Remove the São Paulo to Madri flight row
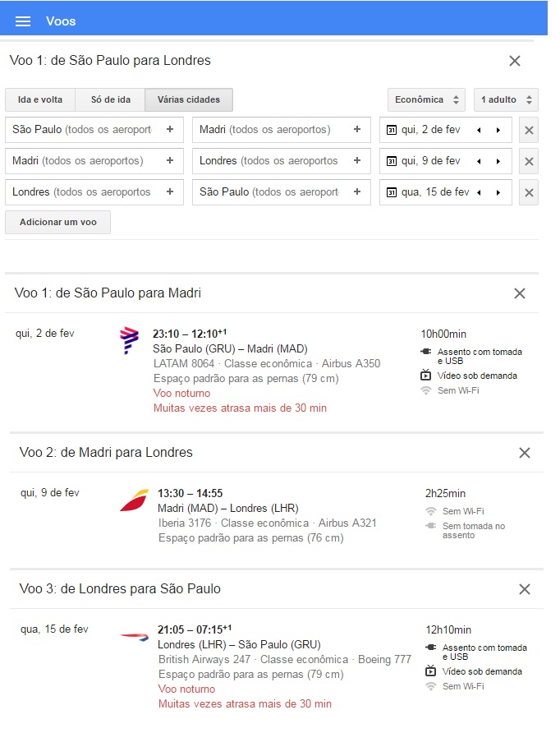This screenshot has width=560, height=733. click(529, 130)
